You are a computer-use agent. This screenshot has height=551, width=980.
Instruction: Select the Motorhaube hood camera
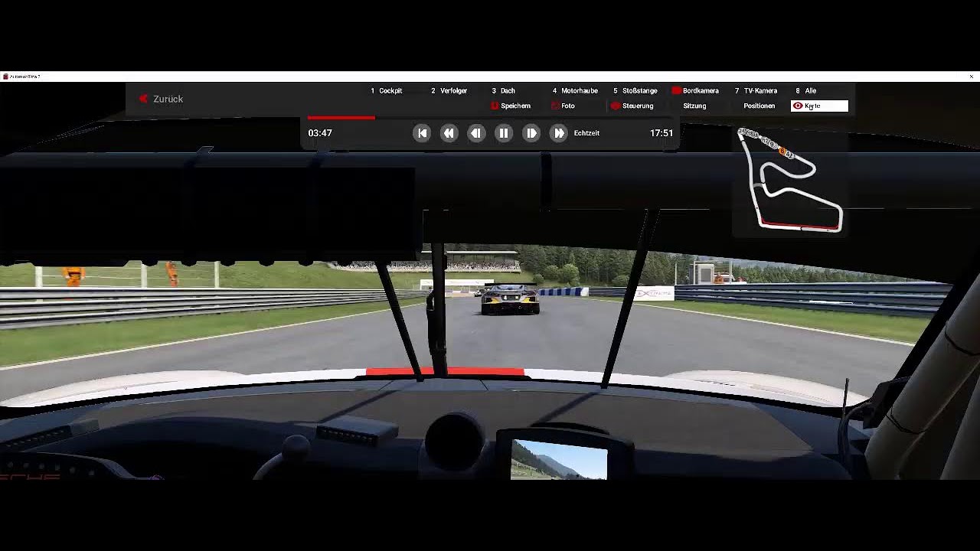575,90
